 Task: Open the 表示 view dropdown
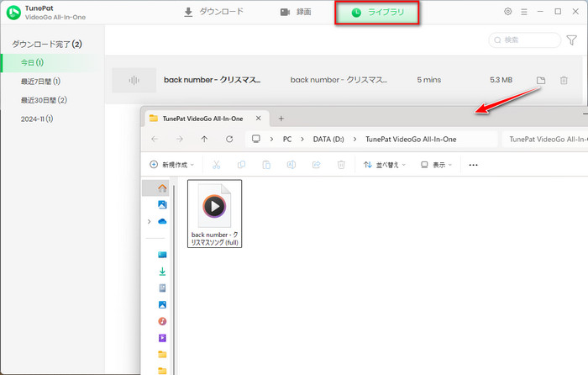tap(436, 165)
